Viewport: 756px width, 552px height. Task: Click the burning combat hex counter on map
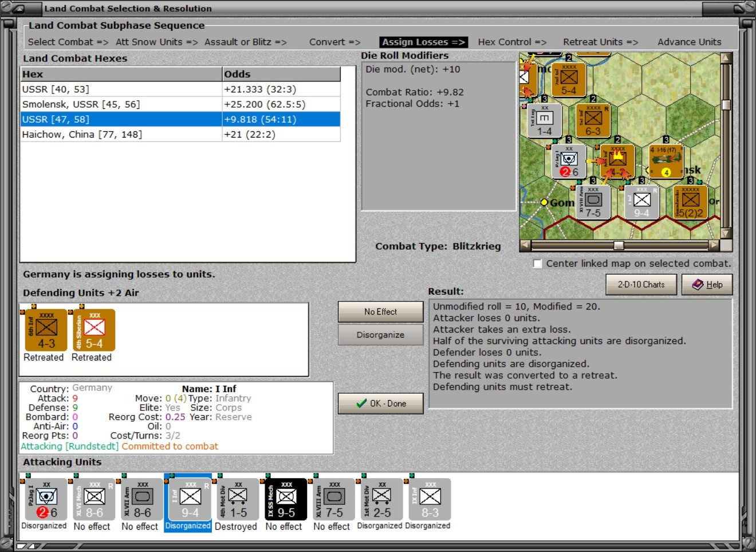click(617, 162)
